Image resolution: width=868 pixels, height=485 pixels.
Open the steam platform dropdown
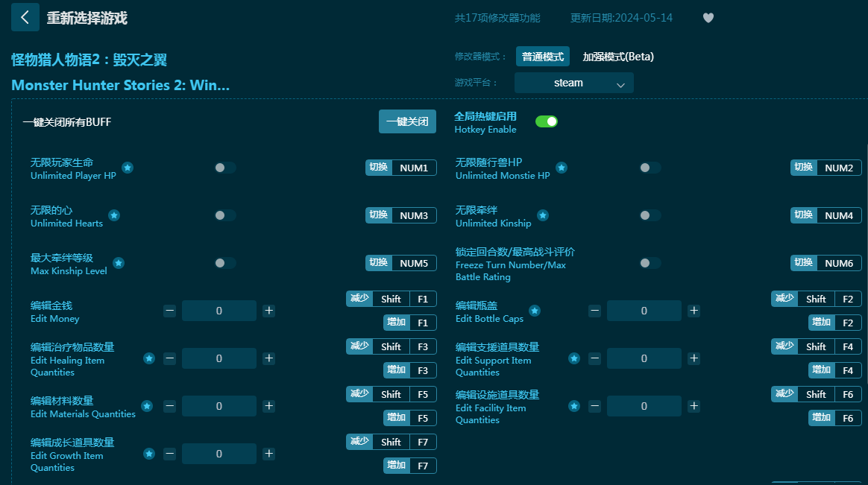click(x=574, y=83)
